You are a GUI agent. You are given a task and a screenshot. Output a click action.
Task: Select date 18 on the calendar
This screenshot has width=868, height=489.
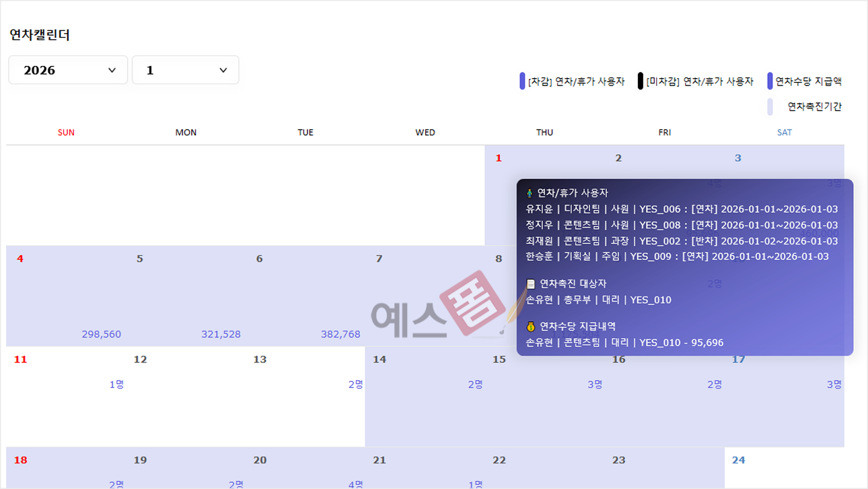tap(21, 460)
